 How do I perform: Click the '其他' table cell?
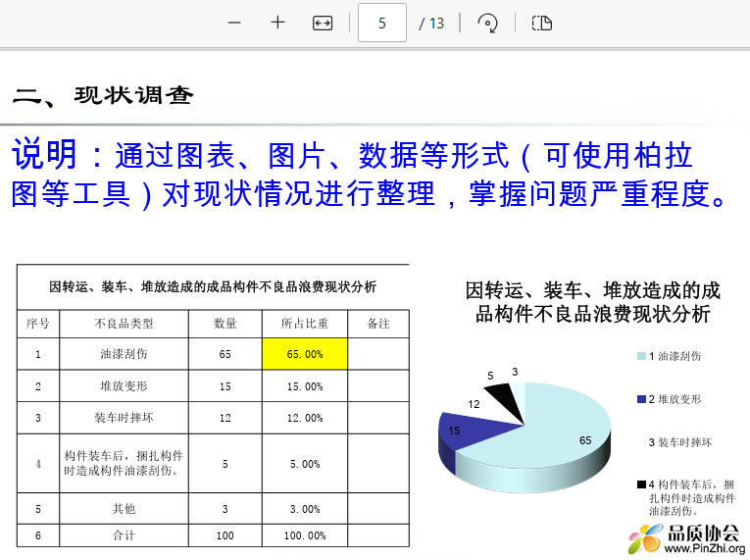click(x=124, y=508)
